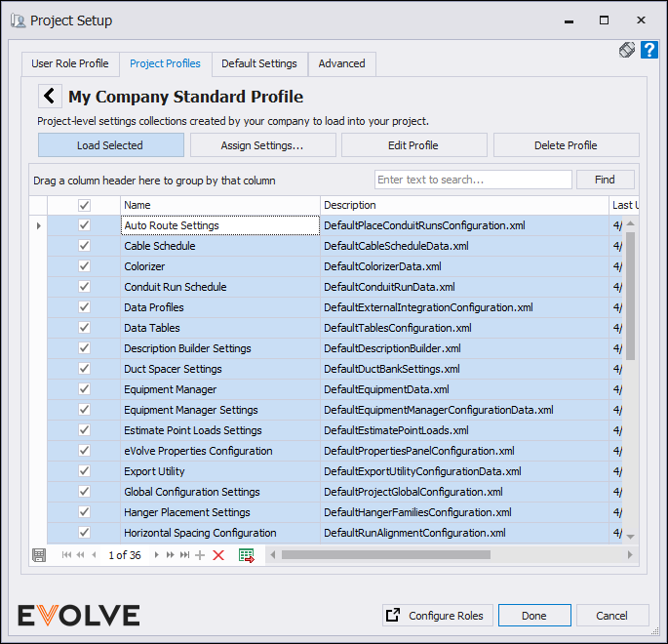Screen dimensions: 668x644
Task: Open the Advanced tab
Action: click(x=341, y=64)
